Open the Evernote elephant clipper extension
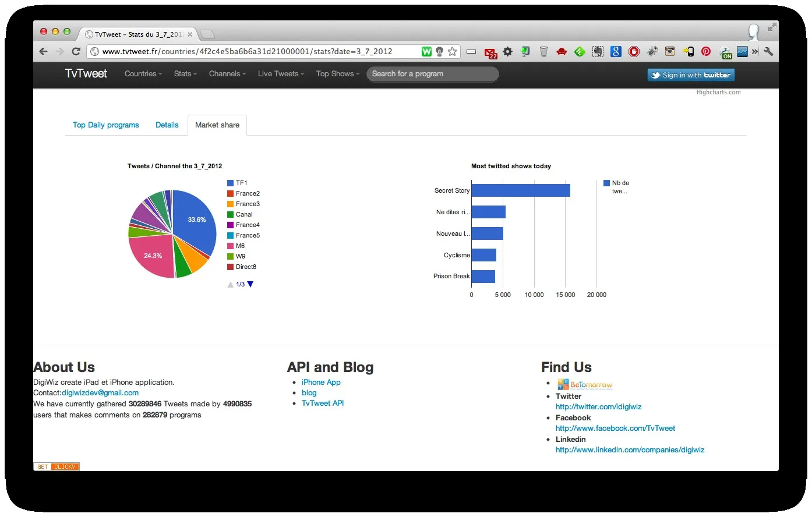 point(598,51)
